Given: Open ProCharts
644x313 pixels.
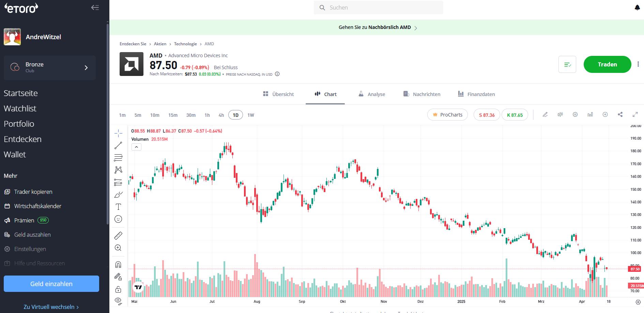Looking at the screenshot, I should pyautogui.click(x=447, y=115).
